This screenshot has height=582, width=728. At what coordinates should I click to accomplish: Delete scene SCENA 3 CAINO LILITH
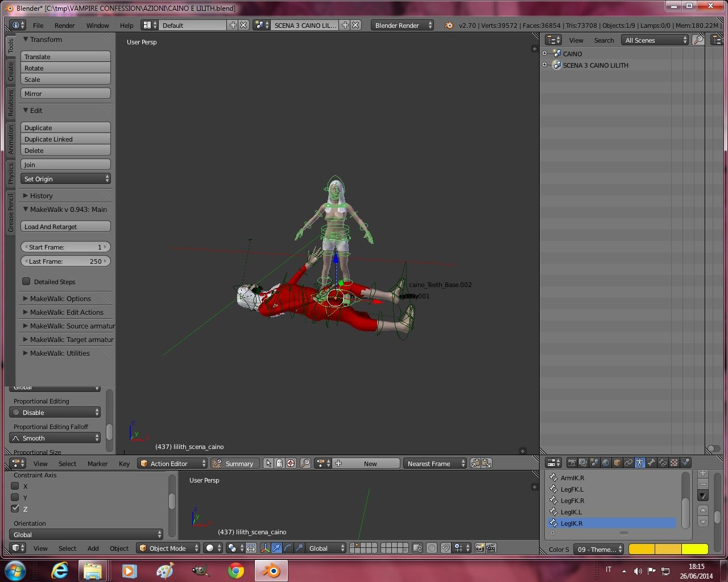point(355,25)
